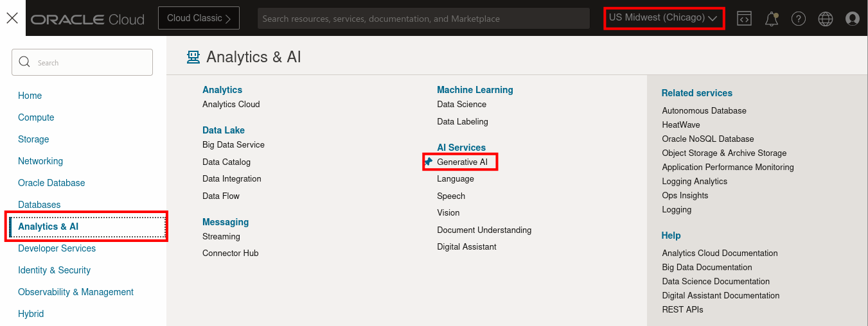Image resolution: width=868 pixels, height=326 pixels.
Task: Select Networking in the navigation menu
Action: (40, 161)
